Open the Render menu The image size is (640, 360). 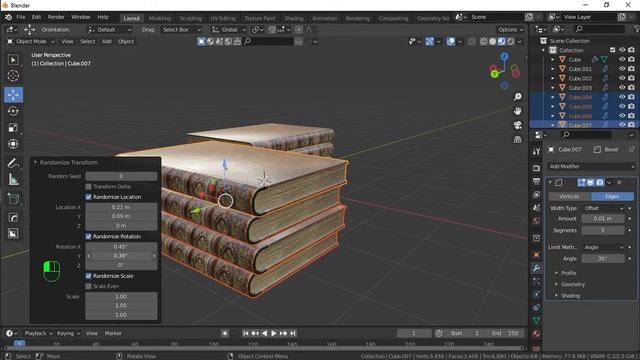point(56,17)
